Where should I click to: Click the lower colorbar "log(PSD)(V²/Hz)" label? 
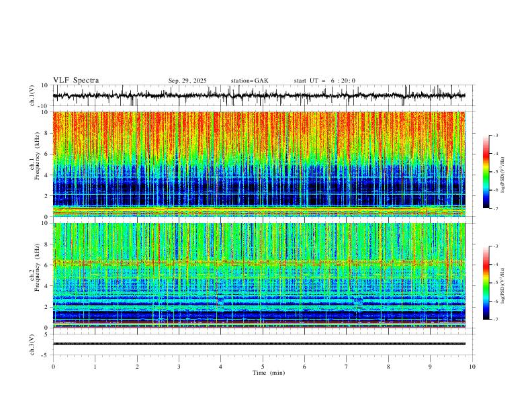coord(503,286)
